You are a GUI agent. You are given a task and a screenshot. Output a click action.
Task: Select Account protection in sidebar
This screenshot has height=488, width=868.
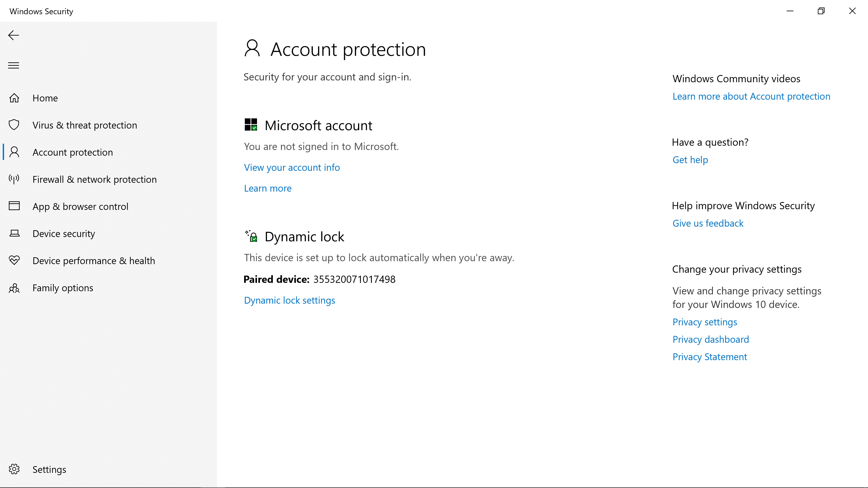click(x=72, y=152)
